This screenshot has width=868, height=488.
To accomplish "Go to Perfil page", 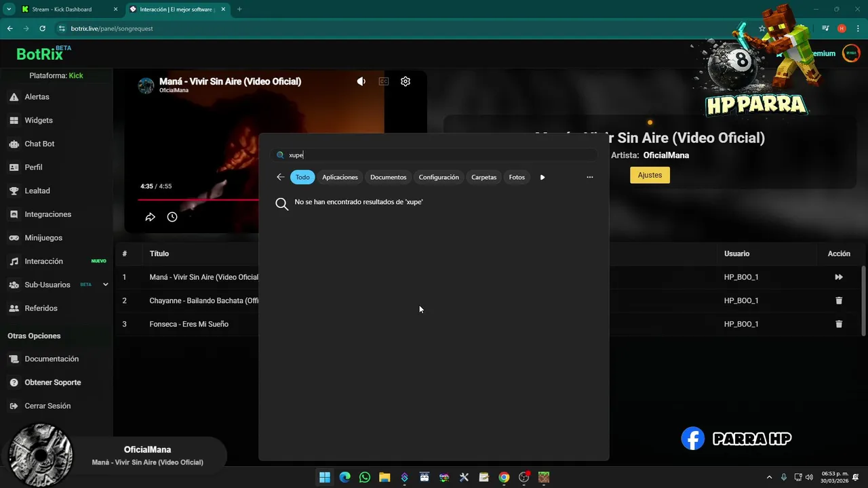I will click(33, 167).
